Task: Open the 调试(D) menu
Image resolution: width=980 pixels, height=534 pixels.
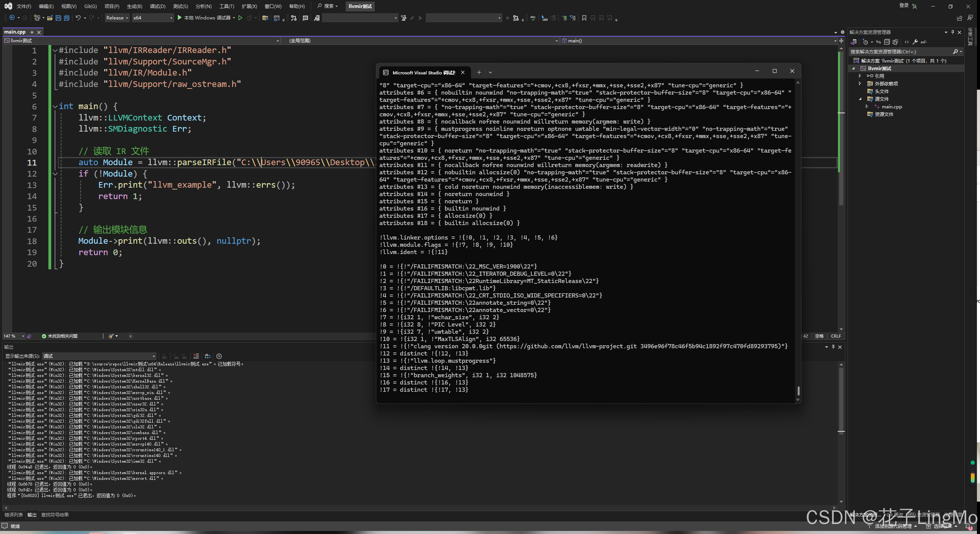Action: (158, 6)
